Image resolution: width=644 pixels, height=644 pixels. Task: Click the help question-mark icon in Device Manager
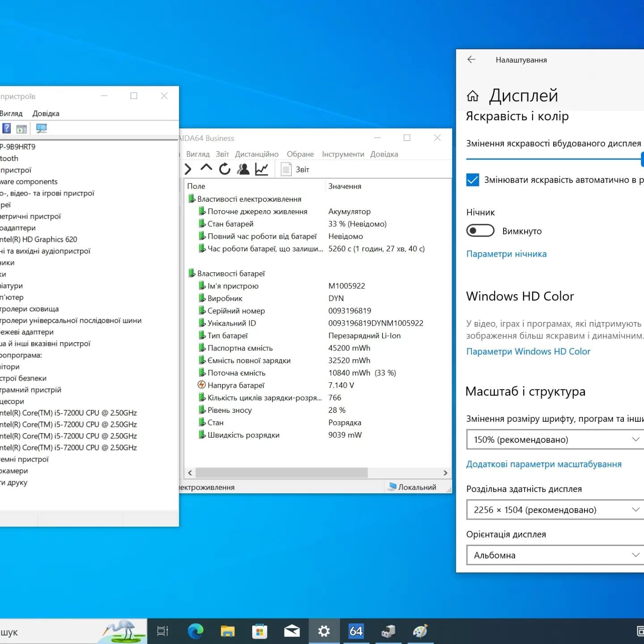tap(7, 129)
